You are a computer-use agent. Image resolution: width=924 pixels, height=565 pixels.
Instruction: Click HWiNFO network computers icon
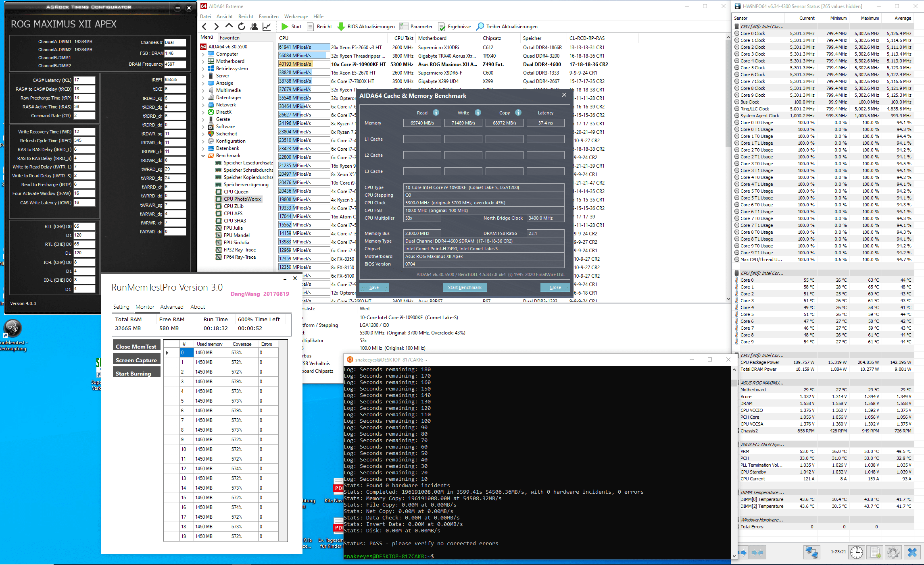[x=811, y=552]
